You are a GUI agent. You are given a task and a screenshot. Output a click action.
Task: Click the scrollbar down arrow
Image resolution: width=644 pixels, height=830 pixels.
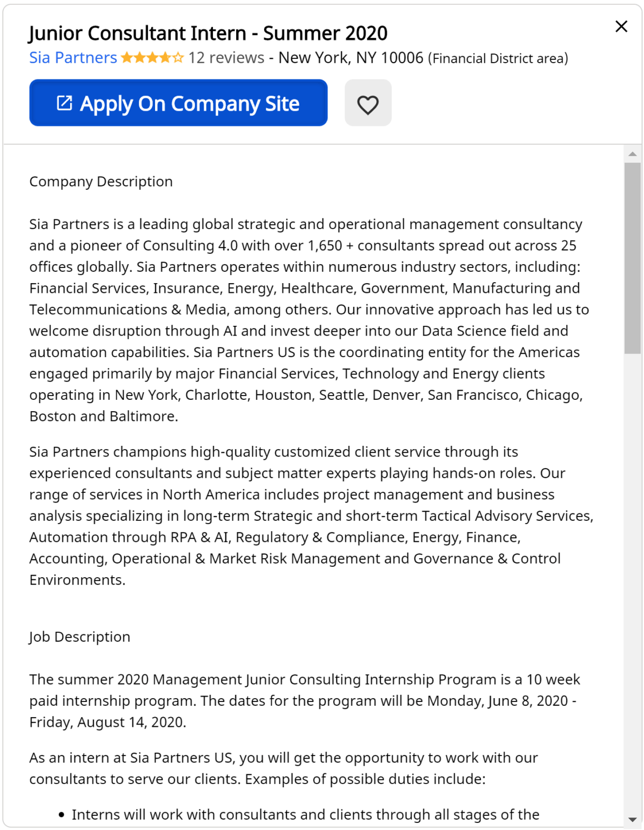(x=632, y=820)
